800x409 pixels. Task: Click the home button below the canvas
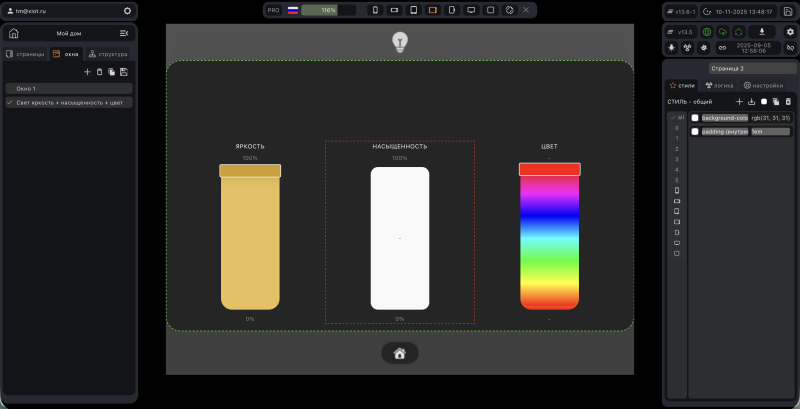click(399, 353)
